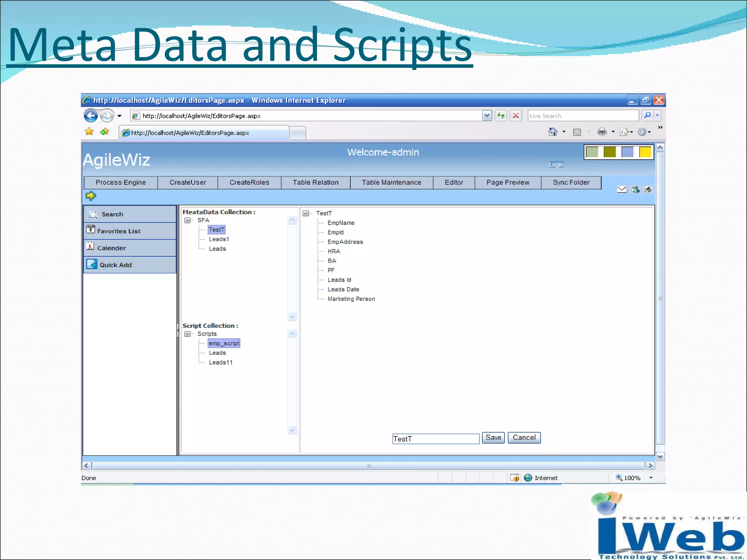The image size is (747, 560).
Task: Click the TestT name text field
Action: [436, 439]
